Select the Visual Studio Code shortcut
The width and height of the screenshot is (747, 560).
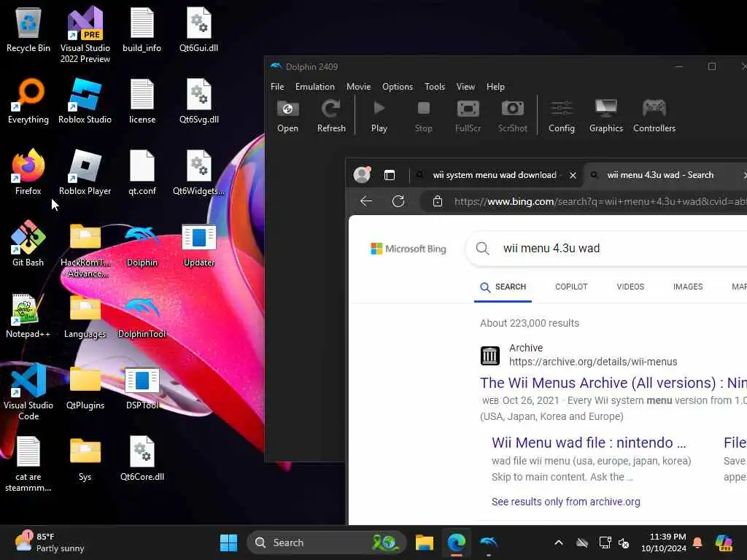28,392
